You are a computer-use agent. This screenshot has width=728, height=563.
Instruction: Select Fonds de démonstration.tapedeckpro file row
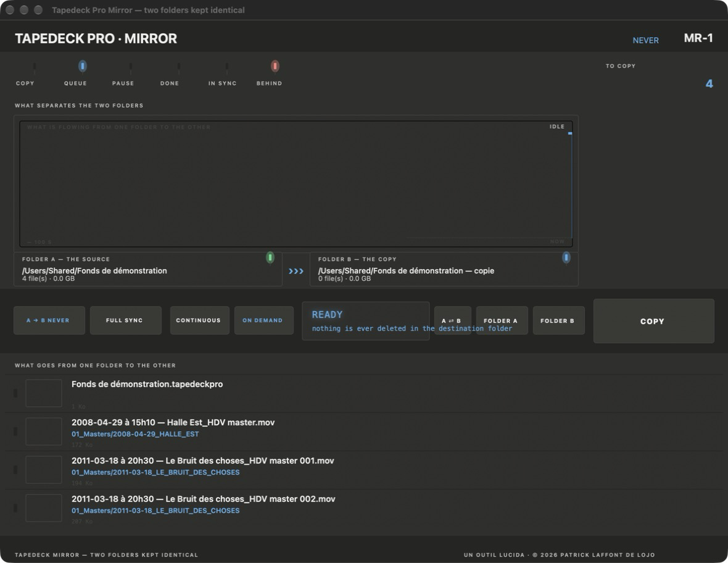tap(364, 393)
